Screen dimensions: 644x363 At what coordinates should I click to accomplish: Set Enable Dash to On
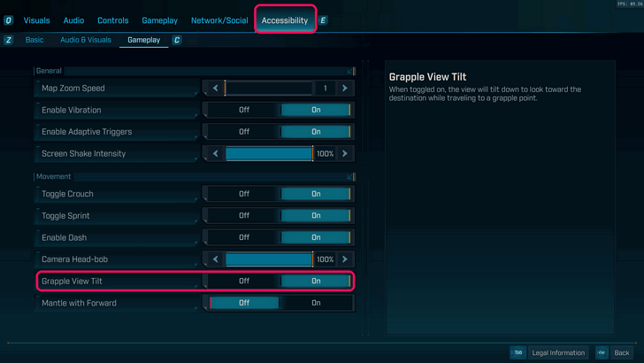[x=316, y=237]
